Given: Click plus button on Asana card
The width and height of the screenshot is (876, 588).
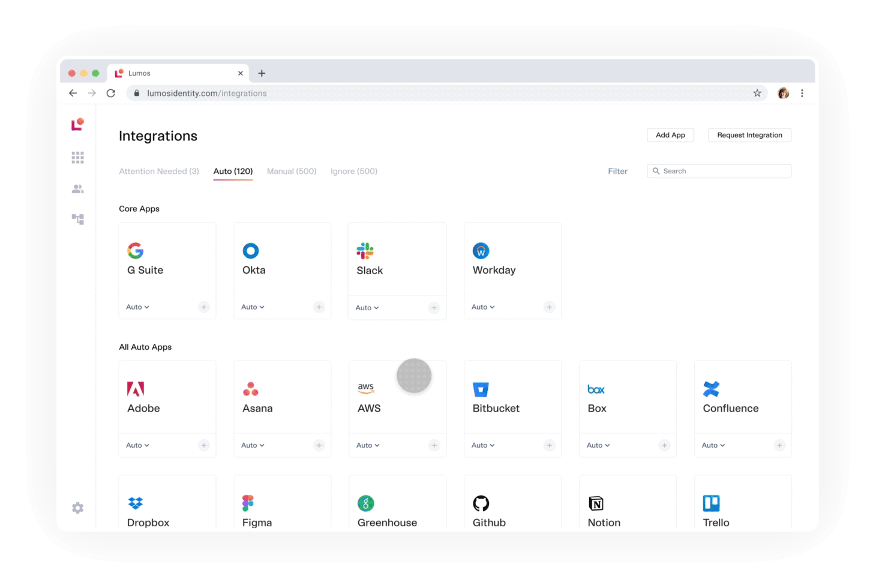Looking at the screenshot, I should click(x=319, y=445).
